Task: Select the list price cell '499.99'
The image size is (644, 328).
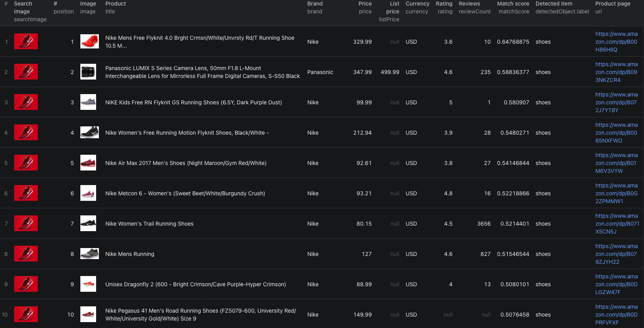Action: [x=390, y=72]
